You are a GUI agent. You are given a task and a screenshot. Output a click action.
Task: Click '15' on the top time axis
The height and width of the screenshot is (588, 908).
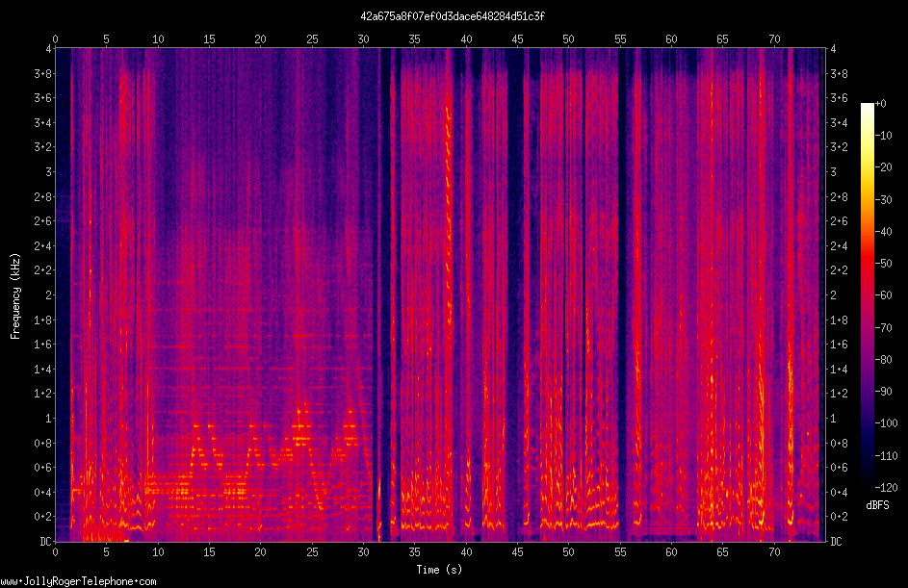pyautogui.click(x=209, y=39)
